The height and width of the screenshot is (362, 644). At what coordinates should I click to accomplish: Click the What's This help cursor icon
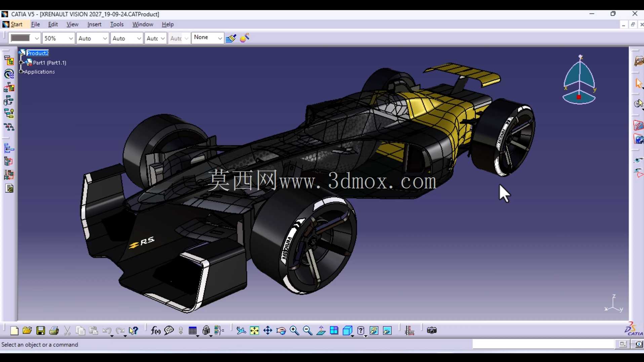point(133,331)
